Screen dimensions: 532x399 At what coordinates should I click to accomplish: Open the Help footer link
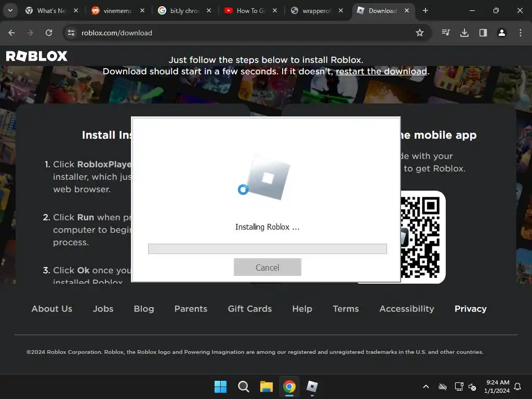[302, 309]
